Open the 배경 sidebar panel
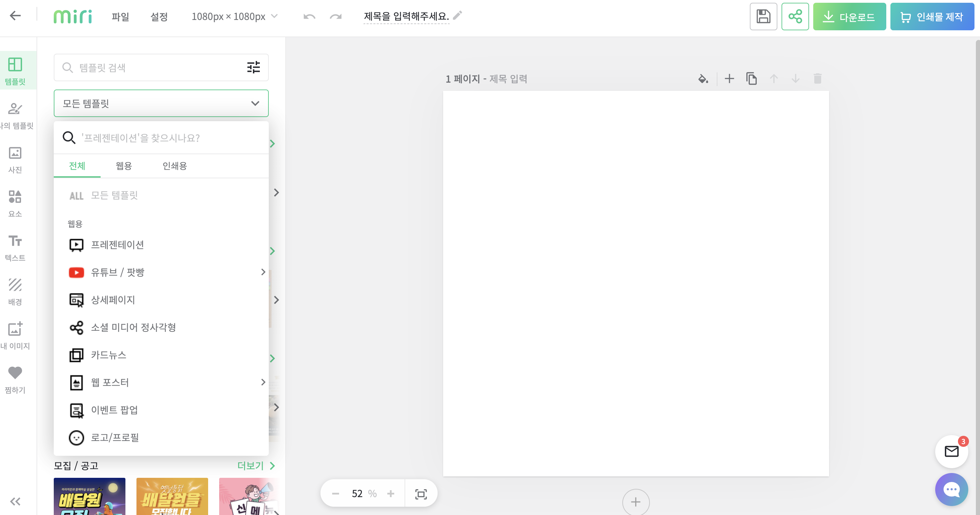This screenshot has width=980, height=515. (15, 292)
